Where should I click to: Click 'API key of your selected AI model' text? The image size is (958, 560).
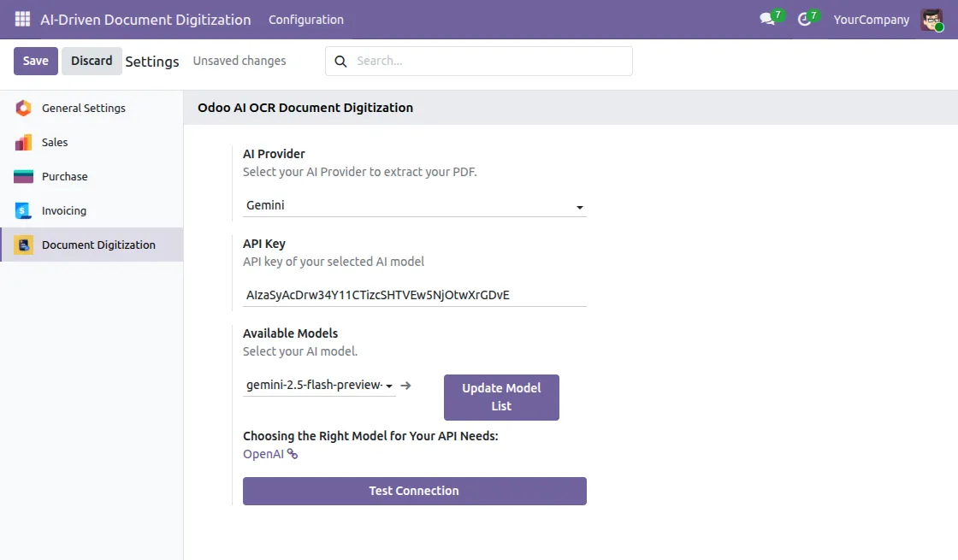point(334,262)
